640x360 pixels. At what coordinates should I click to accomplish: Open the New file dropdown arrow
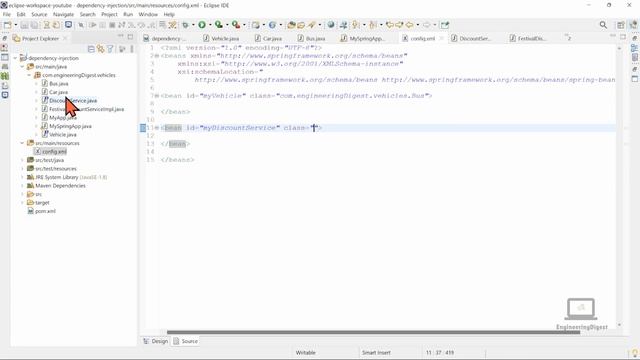click(16, 25)
